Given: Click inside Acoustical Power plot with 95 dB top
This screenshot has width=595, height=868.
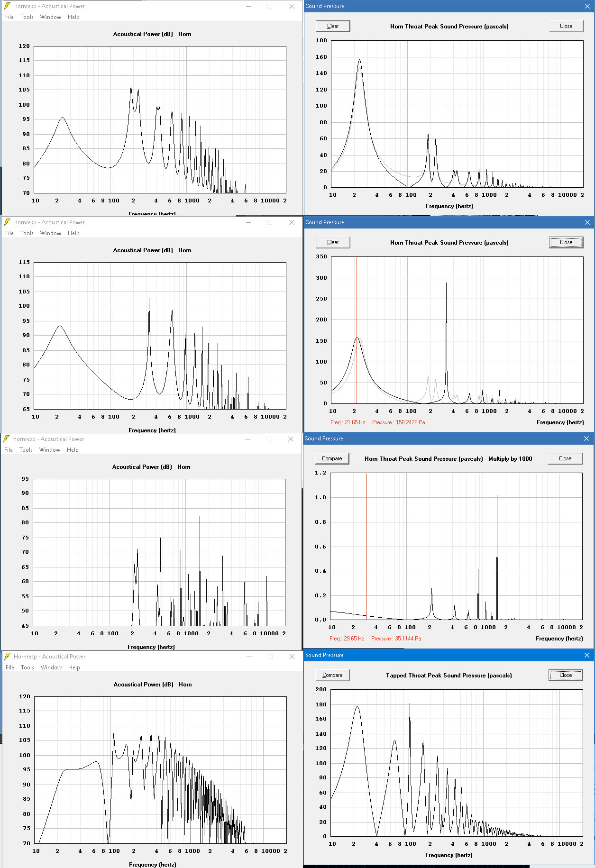Looking at the screenshot, I should (159, 552).
